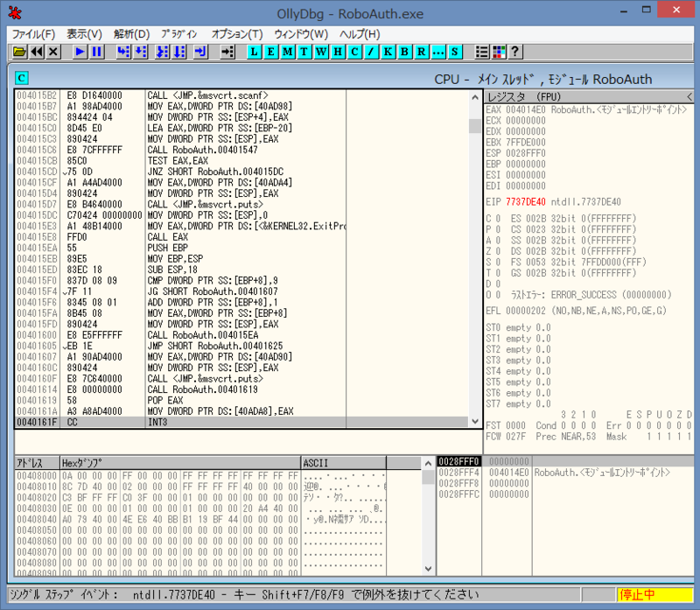Select the INT3 line at 0040161F
Viewport: 700px width, 610px height.
pyautogui.click(x=241, y=422)
